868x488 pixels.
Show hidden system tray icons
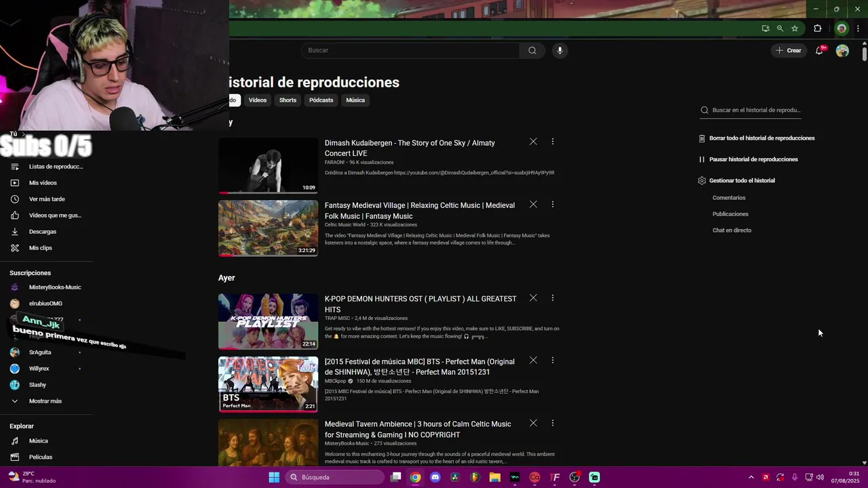click(751, 477)
